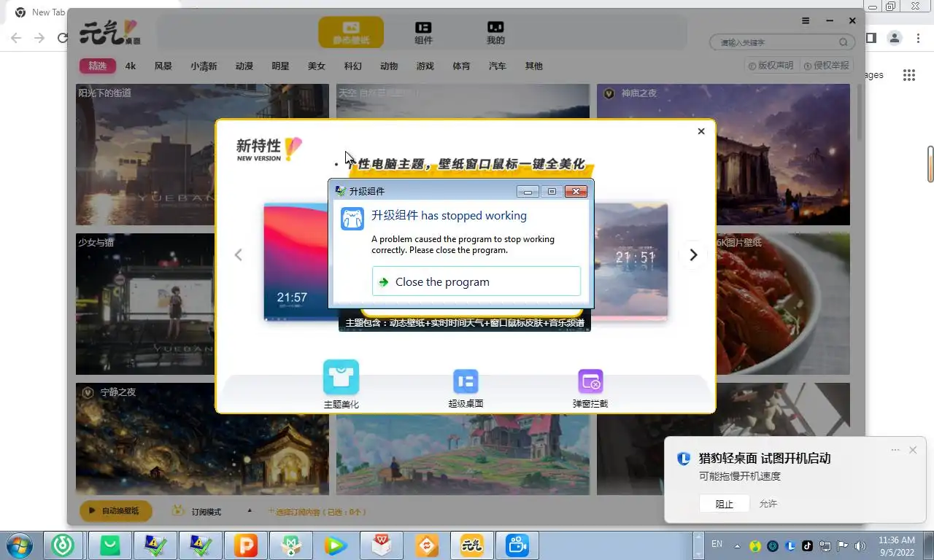The image size is (934, 560).
Task: Select the 科幻 category
Action: click(353, 66)
